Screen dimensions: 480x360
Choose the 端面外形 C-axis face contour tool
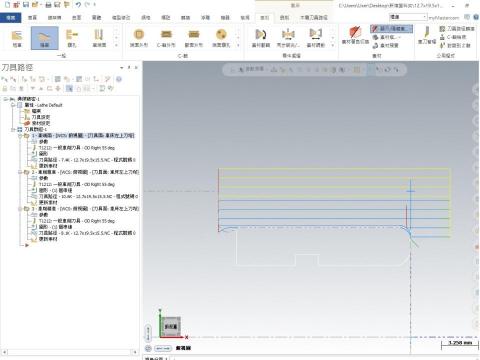click(139, 38)
